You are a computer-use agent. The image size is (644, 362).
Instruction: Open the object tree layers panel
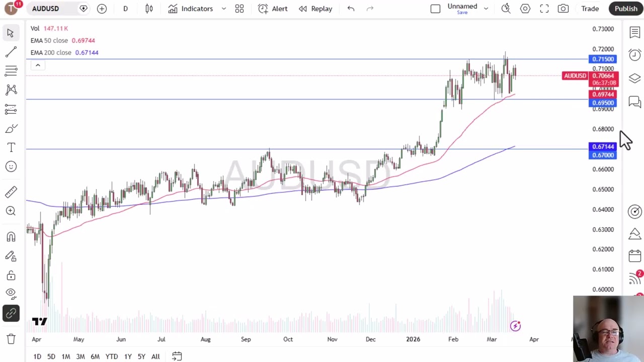click(x=634, y=78)
